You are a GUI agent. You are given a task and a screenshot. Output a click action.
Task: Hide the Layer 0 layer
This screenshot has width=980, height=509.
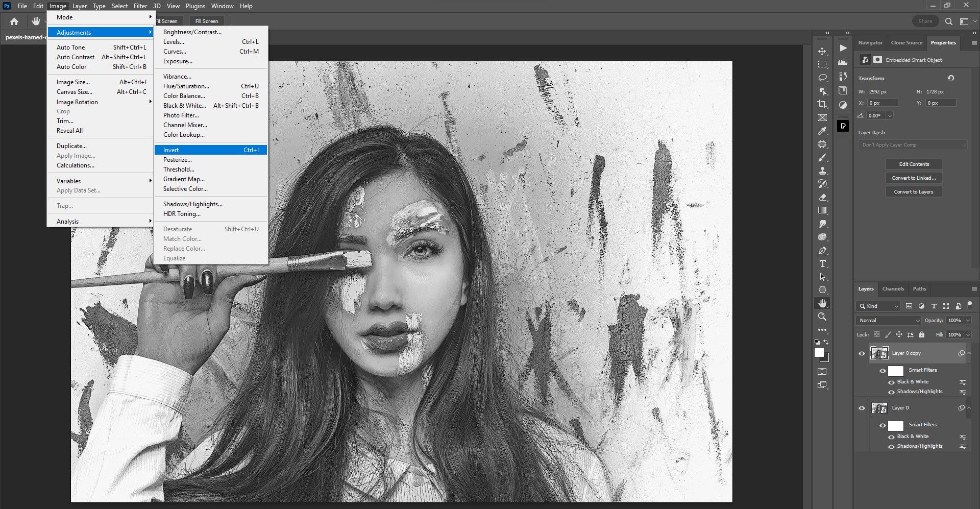pos(862,408)
